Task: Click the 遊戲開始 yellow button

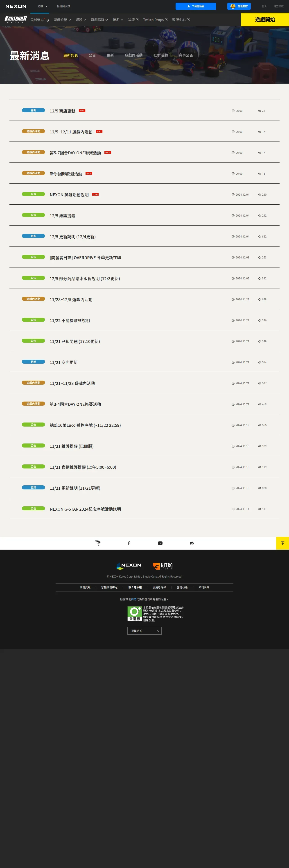Action: point(265,20)
